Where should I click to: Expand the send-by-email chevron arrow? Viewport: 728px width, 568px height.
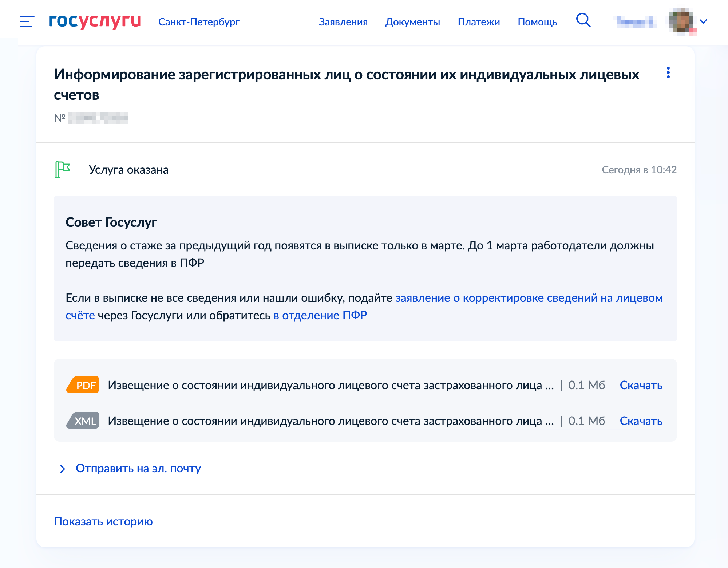62,469
